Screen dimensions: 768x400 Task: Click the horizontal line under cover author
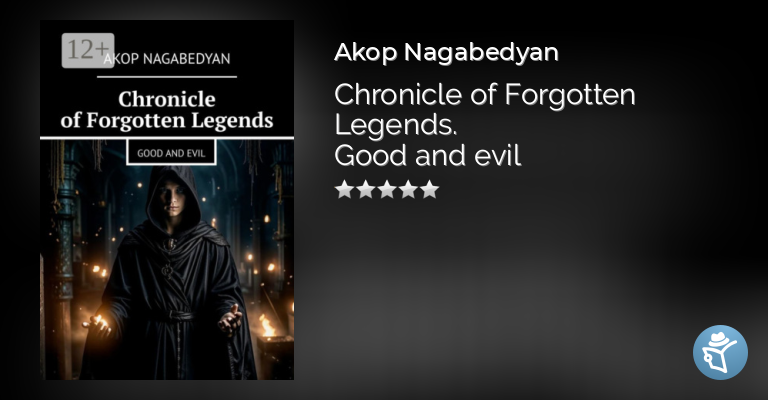(167, 76)
